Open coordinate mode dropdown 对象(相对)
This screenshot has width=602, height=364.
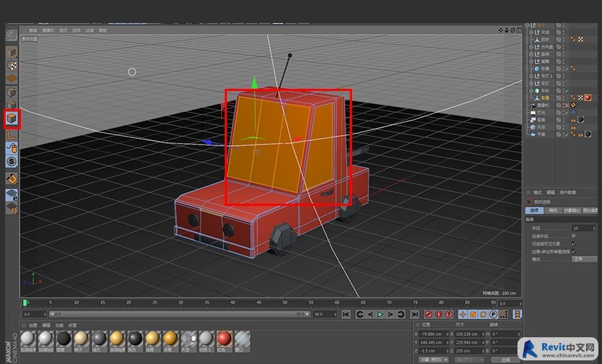[x=434, y=360]
